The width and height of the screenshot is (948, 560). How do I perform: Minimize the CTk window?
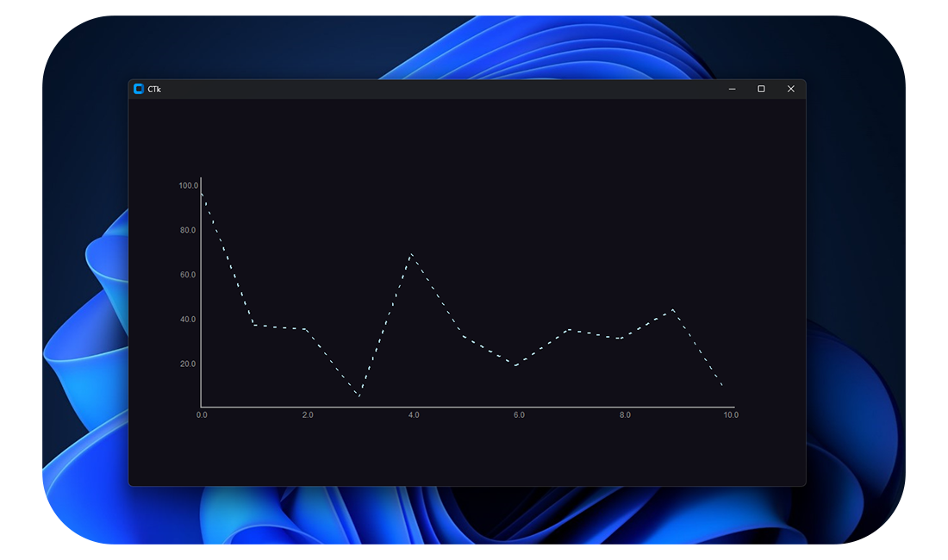733,89
